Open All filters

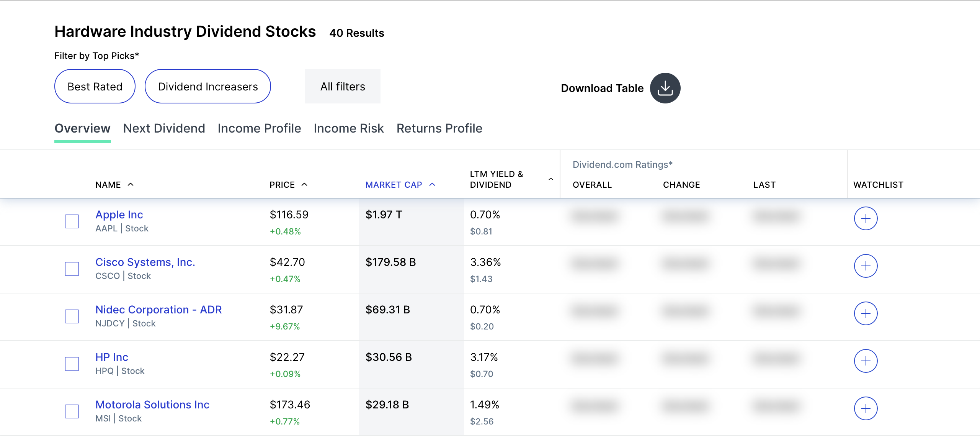pos(343,86)
